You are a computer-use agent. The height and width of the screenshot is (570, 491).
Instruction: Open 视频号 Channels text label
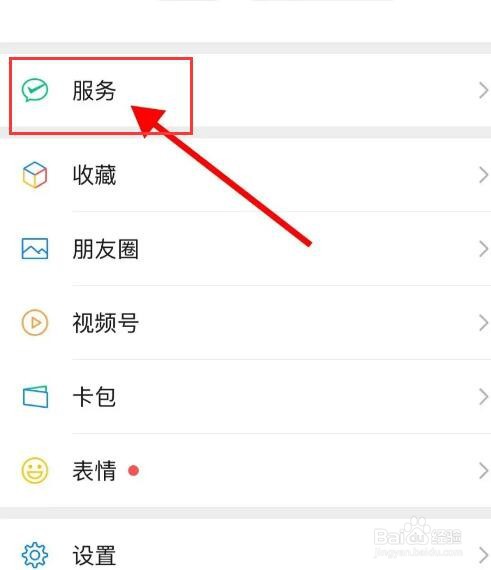[105, 323]
